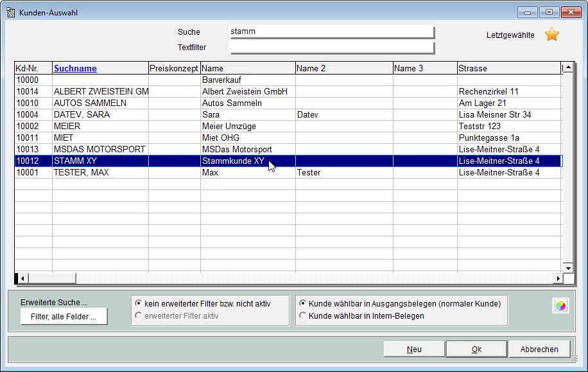Click the vertical scrollbar up arrow
This screenshot has width=588, height=372.
pyautogui.click(x=568, y=67)
